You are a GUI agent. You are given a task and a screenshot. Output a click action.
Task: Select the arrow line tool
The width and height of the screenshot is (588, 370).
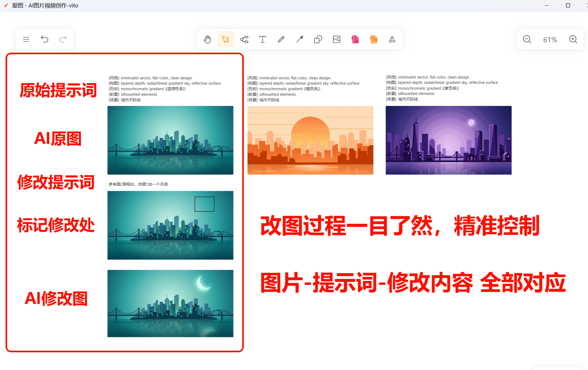[300, 39]
